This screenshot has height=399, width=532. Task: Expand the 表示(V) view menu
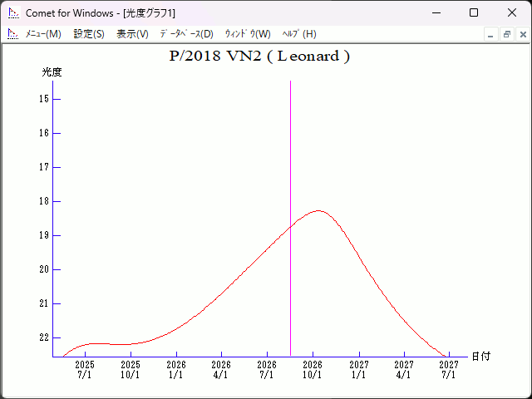pos(132,34)
